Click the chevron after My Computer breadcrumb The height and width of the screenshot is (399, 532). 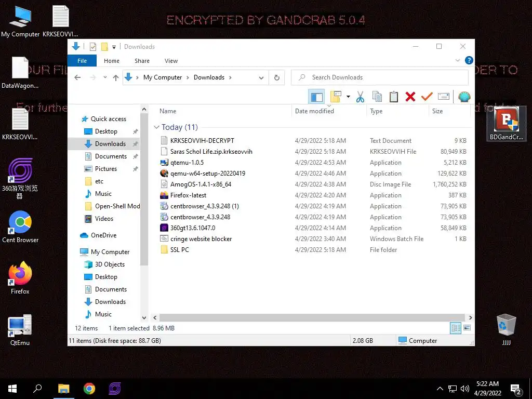tap(188, 77)
